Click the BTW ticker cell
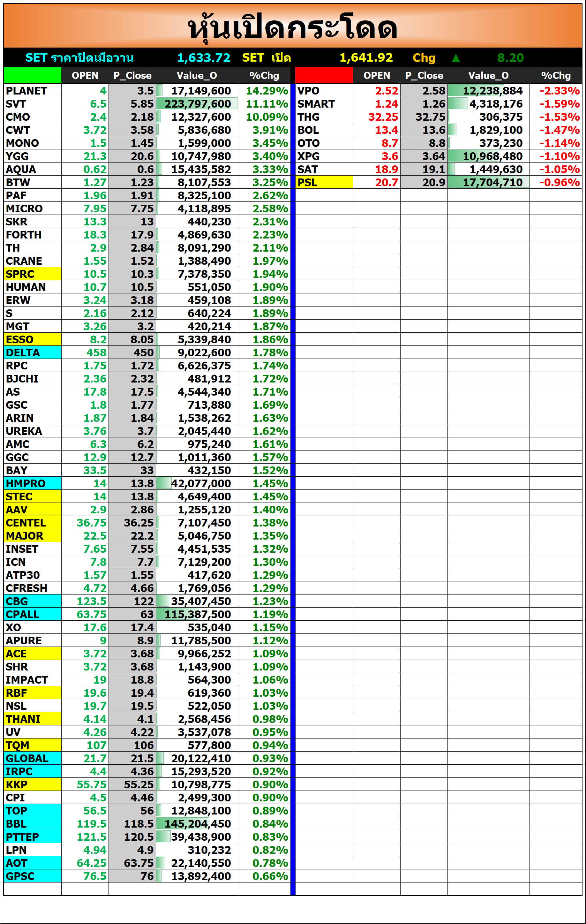586x924 pixels. pyautogui.click(x=33, y=182)
